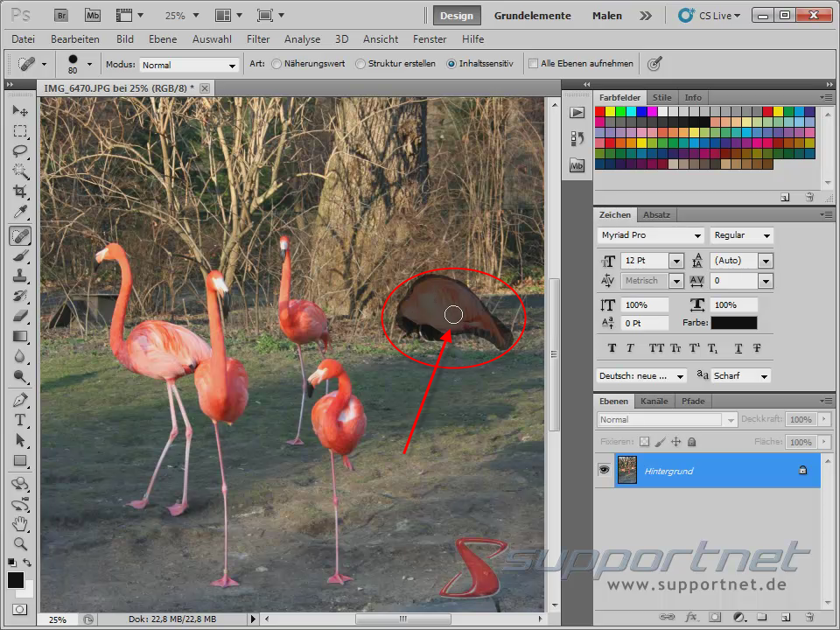The width and height of the screenshot is (840, 630).
Task: Check the Alle Ebenen aufnehmen checkbox
Action: (532, 63)
